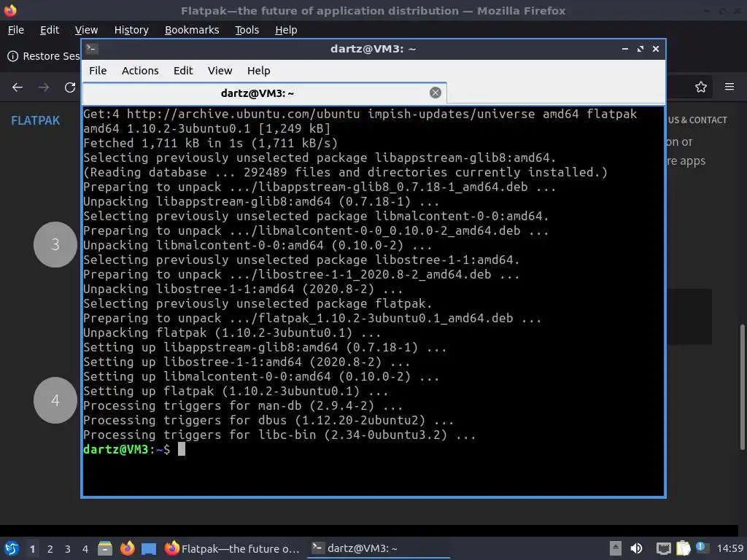This screenshot has height=560, width=747.
Task: Click 'Processing triggers for libc-bin' output line
Action: point(279,435)
